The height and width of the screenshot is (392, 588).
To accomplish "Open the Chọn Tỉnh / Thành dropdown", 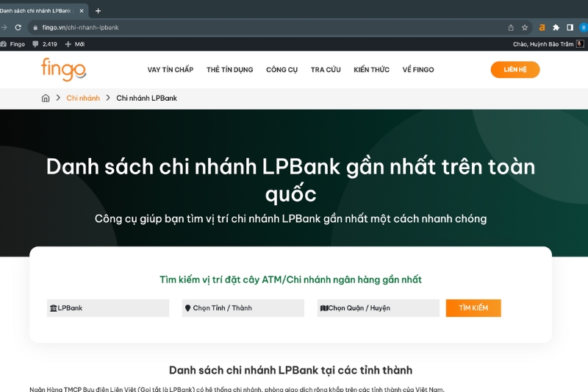I will pos(243,308).
